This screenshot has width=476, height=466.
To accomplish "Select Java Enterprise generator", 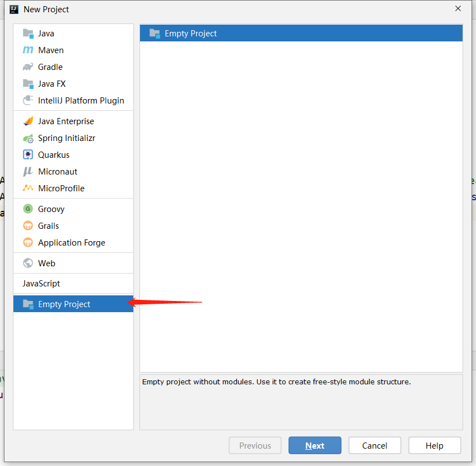I will point(73,121).
